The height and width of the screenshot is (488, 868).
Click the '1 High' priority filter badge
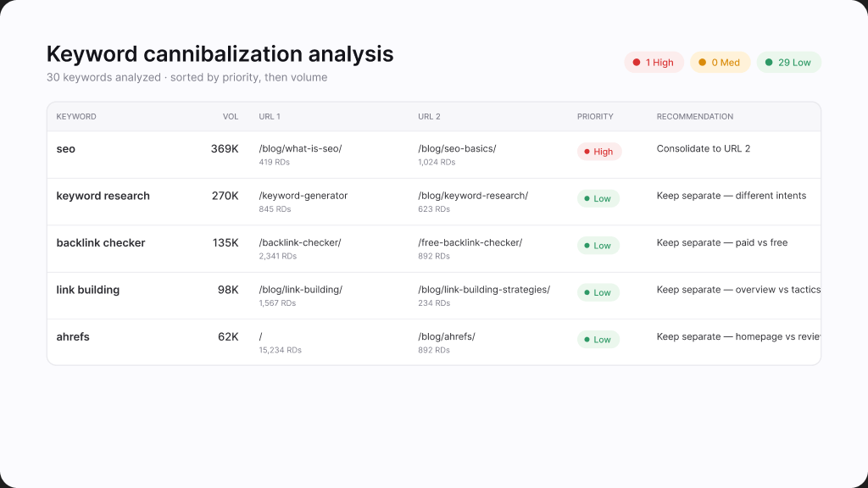[654, 63]
